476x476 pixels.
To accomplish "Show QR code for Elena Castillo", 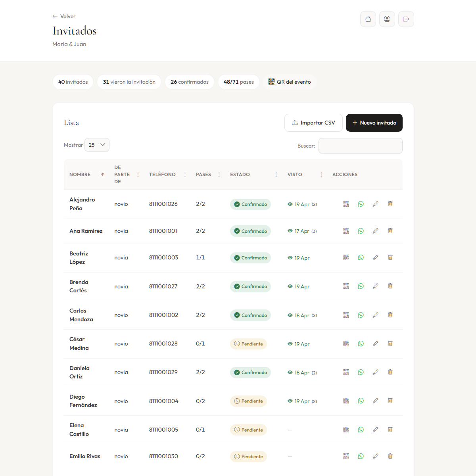I will pyautogui.click(x=346, y=430).
